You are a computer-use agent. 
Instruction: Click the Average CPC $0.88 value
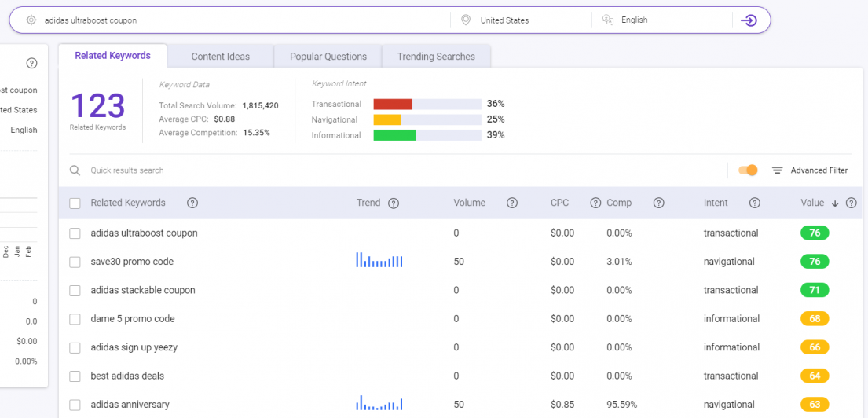[224, 119]
